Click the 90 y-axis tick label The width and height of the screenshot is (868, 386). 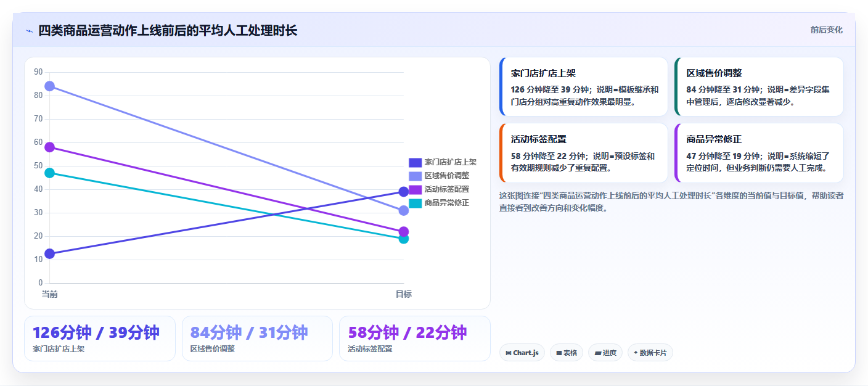pyautogui.click(x=38, y=72)
